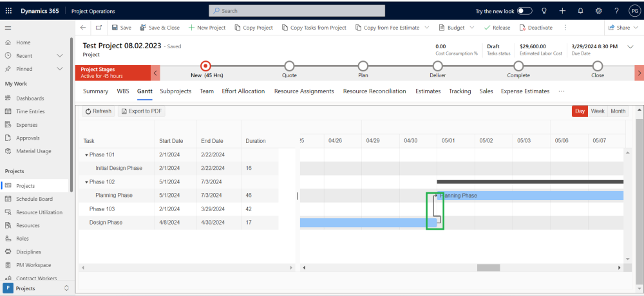Open Schedule Board in the sidebar
Screen dimensions: 644x296
(35, 199)
